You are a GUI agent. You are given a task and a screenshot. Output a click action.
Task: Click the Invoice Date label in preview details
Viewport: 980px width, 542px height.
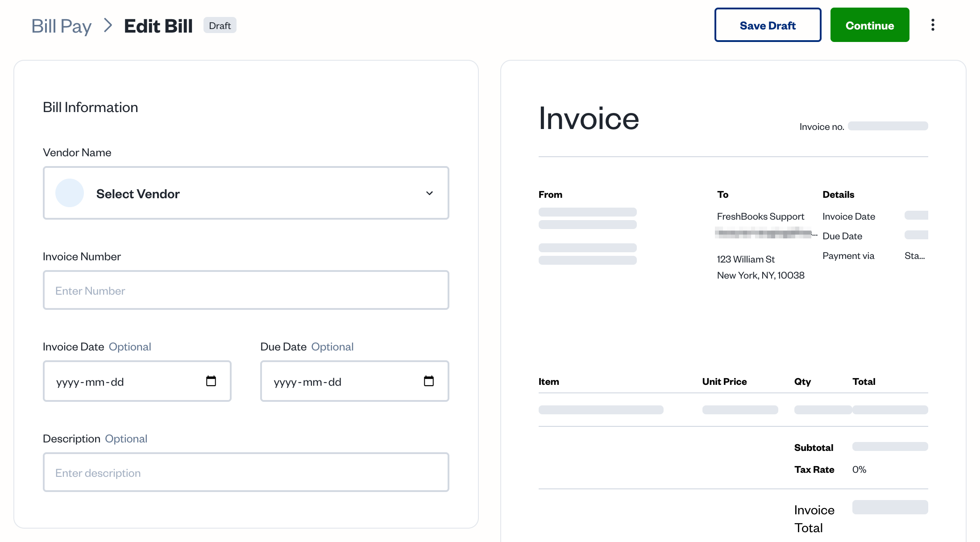pyautogui.click(x=849, y=217)
